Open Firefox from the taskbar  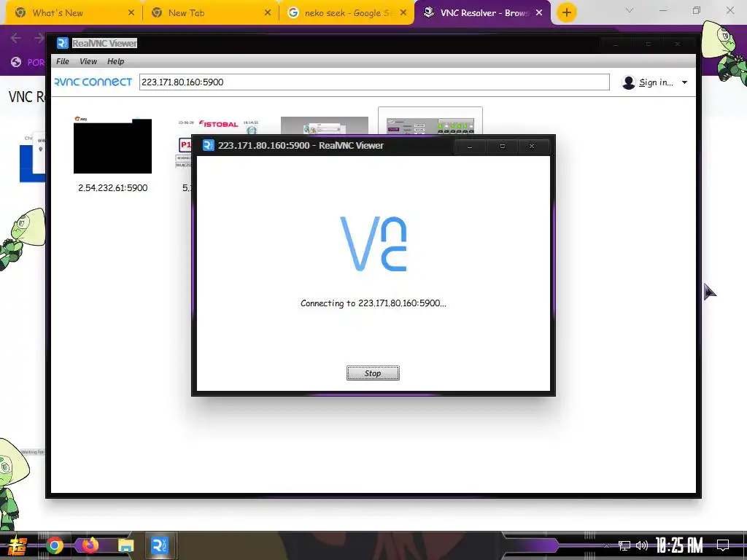pos(90,545)
